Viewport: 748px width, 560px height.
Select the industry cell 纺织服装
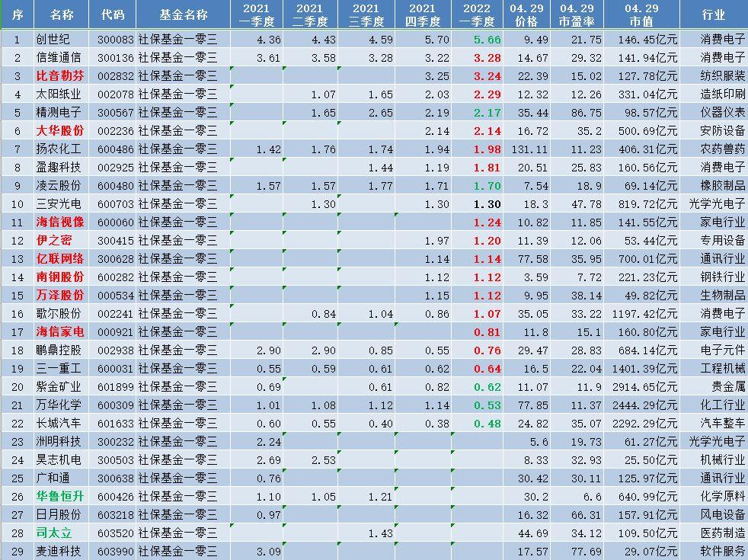tap(722, 76)
